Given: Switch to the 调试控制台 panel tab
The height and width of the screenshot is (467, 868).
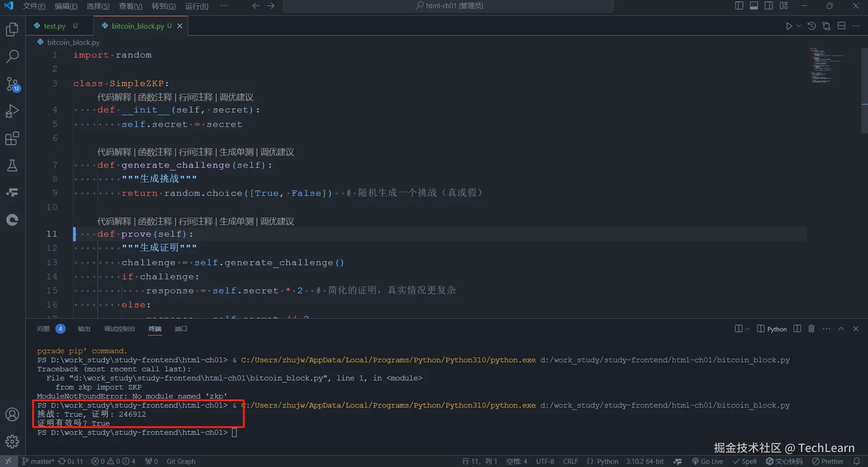Looking at the screenshot, I should click(x=120, y=329).
